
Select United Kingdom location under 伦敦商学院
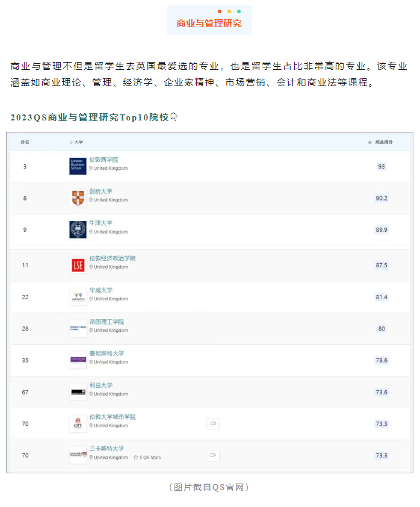tap(108, 168)
